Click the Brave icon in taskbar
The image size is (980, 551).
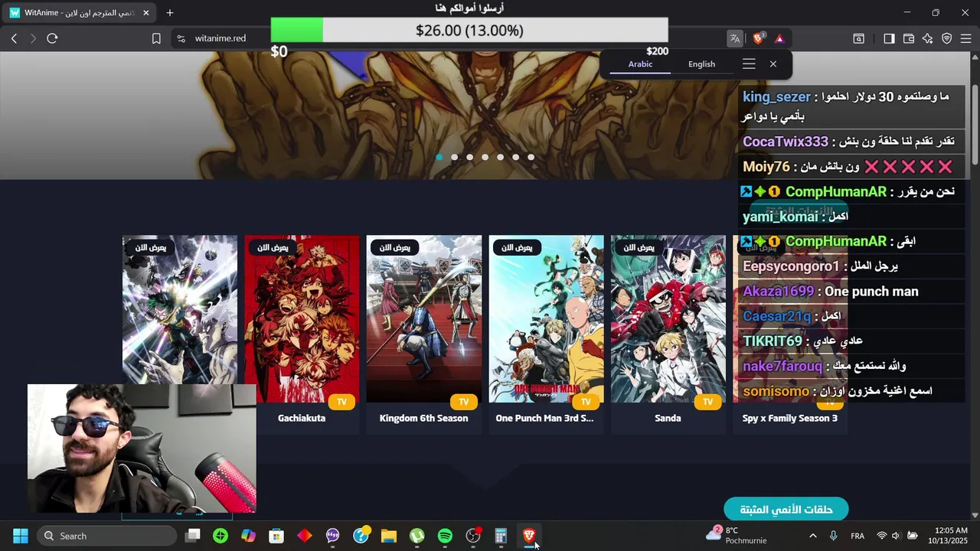[x=529, y=536]
